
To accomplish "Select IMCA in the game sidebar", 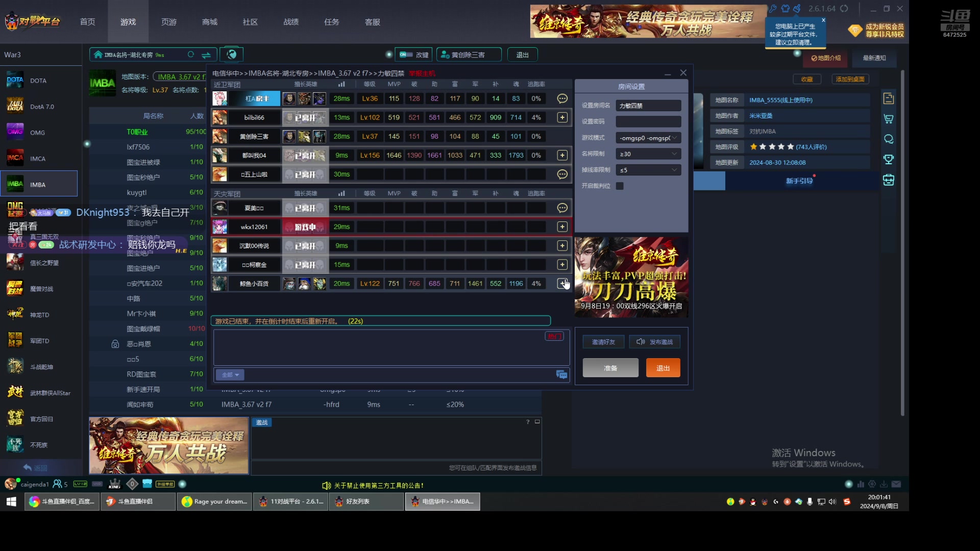I will [x=39, y=159].
